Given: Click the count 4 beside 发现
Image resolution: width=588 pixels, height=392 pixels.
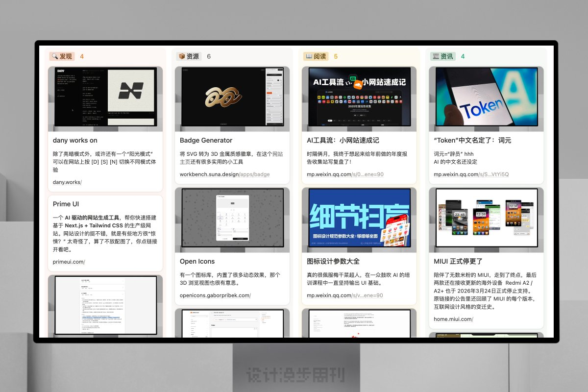Looking at the screenshot, I should click(82, 56).
